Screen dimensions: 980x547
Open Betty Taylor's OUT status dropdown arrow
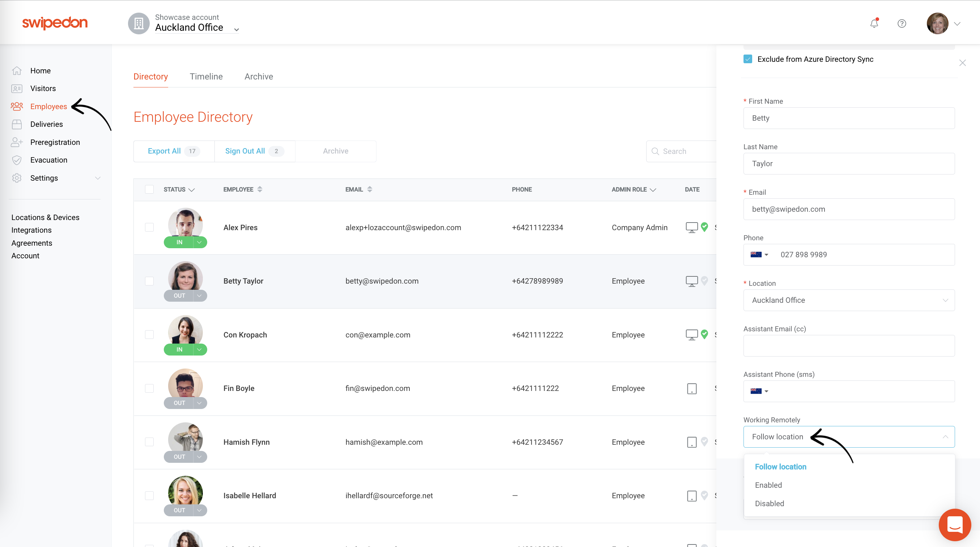(199, 296)
